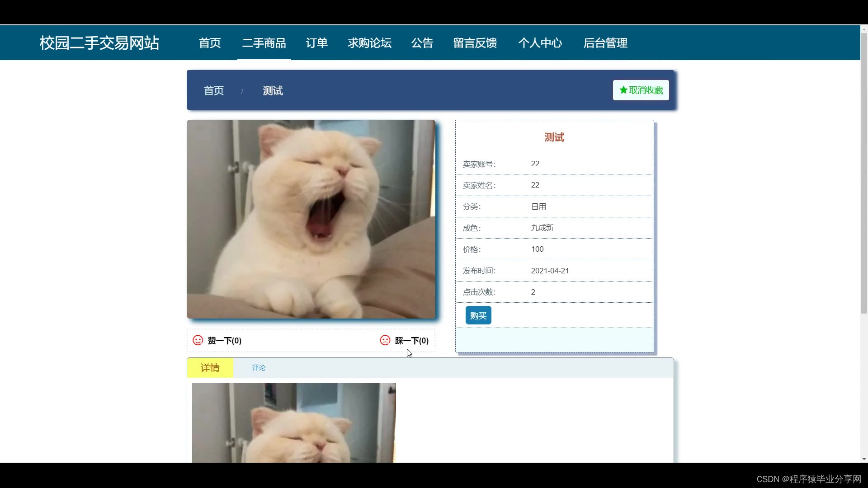Click the smiley face like icon
Screen dimensions: 868x488
198,340
